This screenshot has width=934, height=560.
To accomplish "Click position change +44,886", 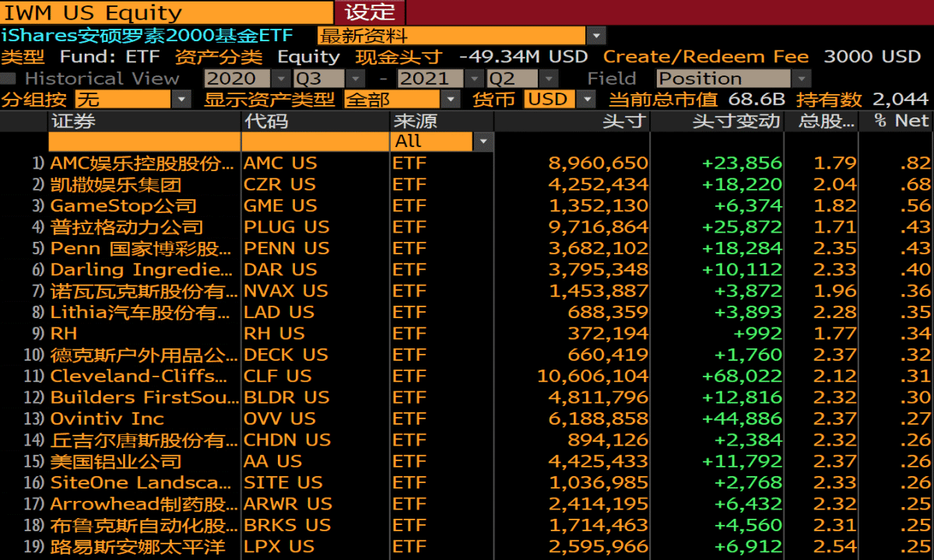I will (x=742, y=418).
